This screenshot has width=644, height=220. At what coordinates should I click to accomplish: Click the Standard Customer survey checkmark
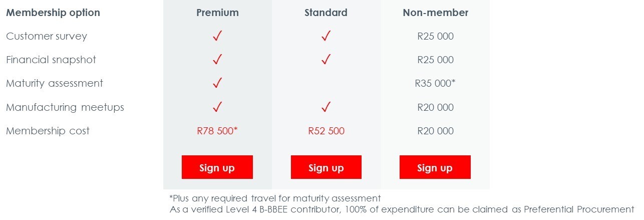(326, 36)
